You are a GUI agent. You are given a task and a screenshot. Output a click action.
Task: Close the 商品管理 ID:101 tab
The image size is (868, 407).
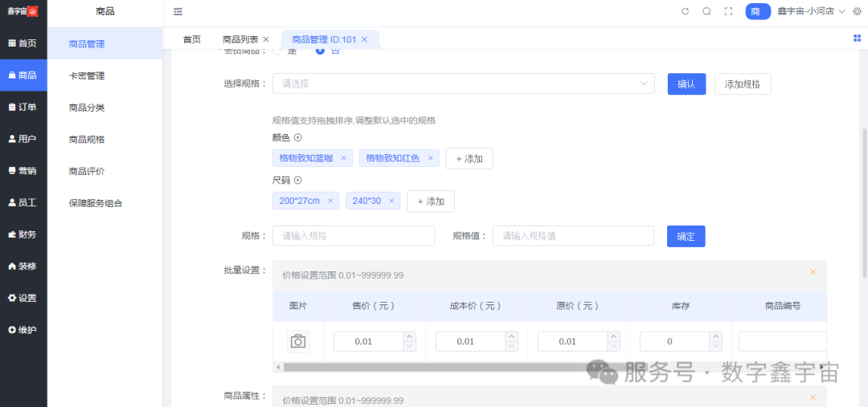[364, 39]
